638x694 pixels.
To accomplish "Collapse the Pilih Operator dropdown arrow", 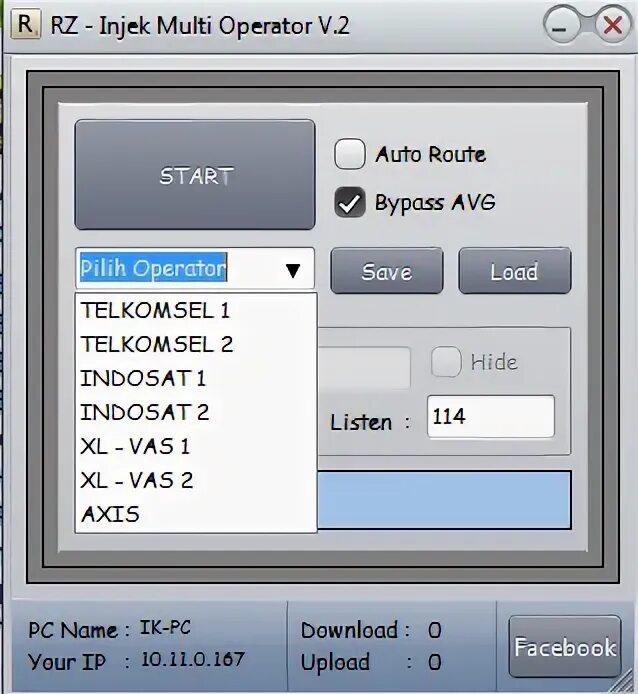I will pyautogui.click(x=293, y=270).
